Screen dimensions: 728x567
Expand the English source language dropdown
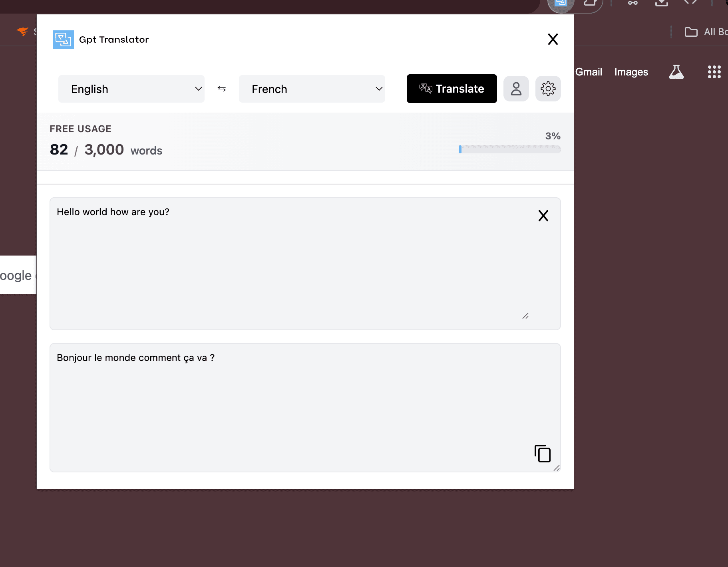point(131,89)
